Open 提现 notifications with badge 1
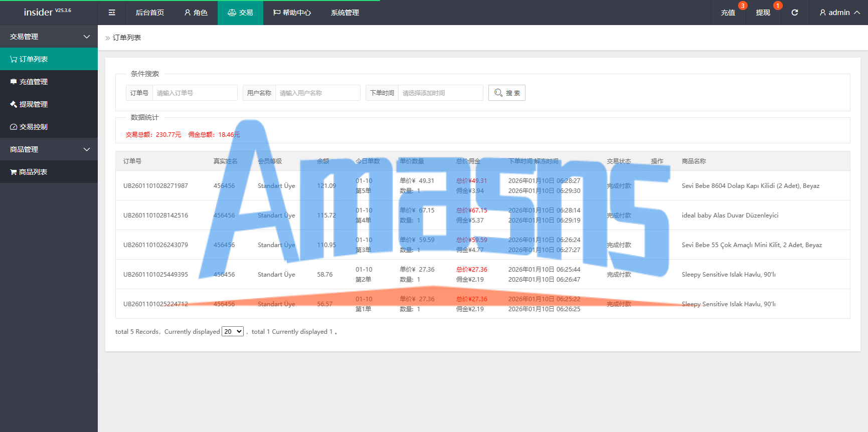868x432 pixels. [x=763, y=13]
